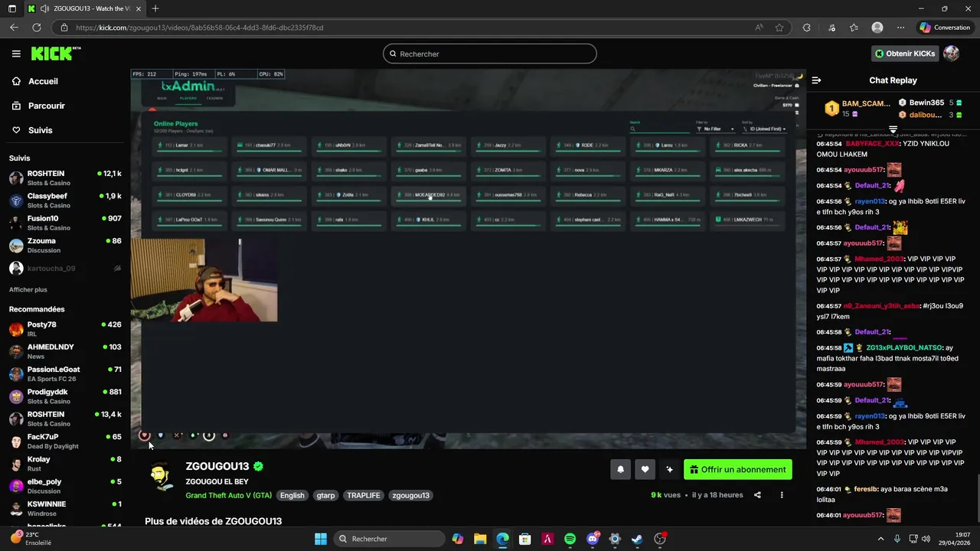Image resolution: width=980 pixels, height=551 pixels.
Task: Click the read aloud icon in the address bar
Action: point(759,28)
